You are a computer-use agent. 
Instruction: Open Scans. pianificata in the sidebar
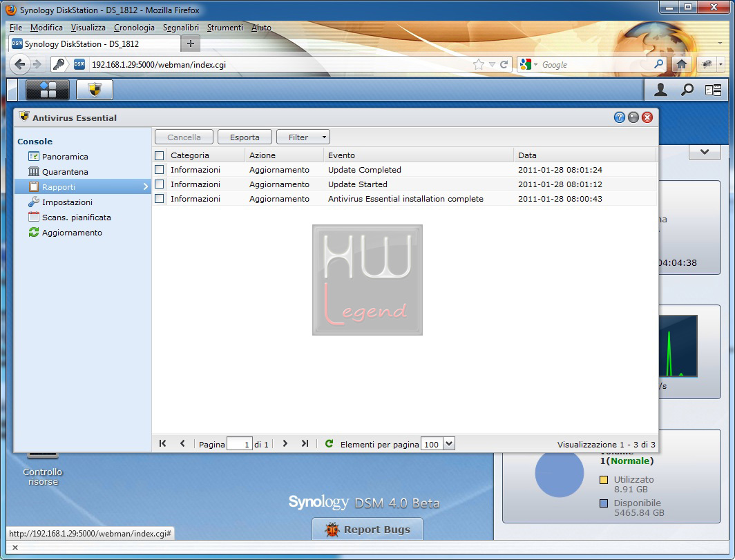click(x=77, y=218)
